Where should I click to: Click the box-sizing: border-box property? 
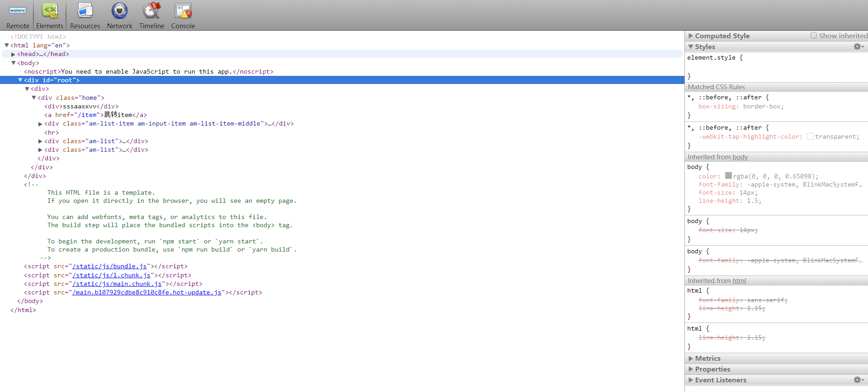[x=741, y=106]
